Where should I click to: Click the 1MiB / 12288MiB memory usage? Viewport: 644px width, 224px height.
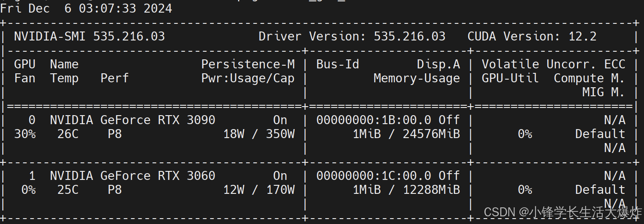pyautogui.click(x=406, y=190)
